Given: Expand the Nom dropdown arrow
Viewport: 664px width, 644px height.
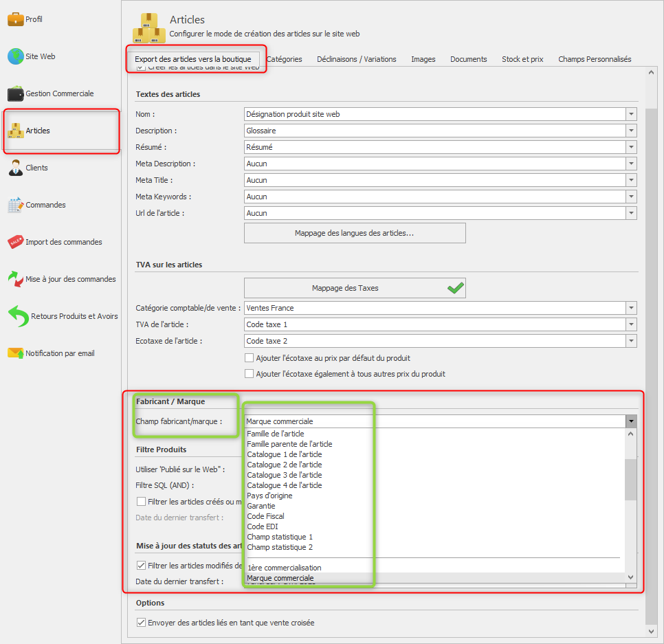Looking at the screenshot, I should point(632,114).
